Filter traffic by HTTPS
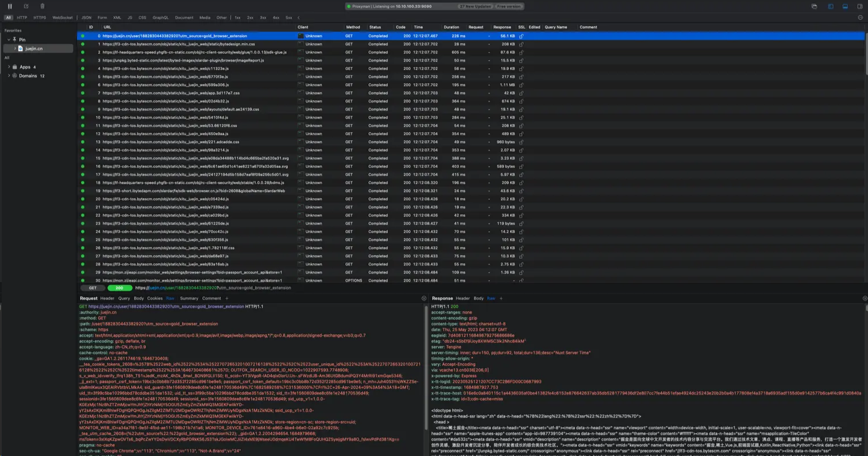The height and width of the screenshot is (456, 868). [x=40, y=18]
